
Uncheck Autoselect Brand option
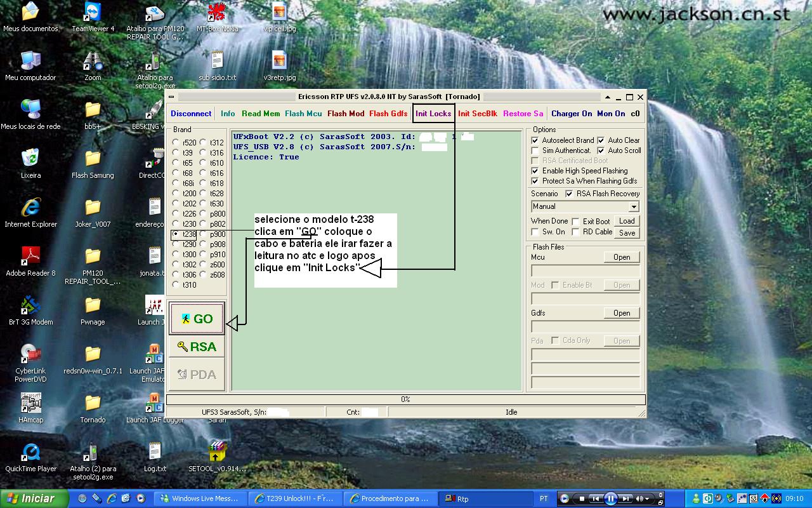point(535,140)
